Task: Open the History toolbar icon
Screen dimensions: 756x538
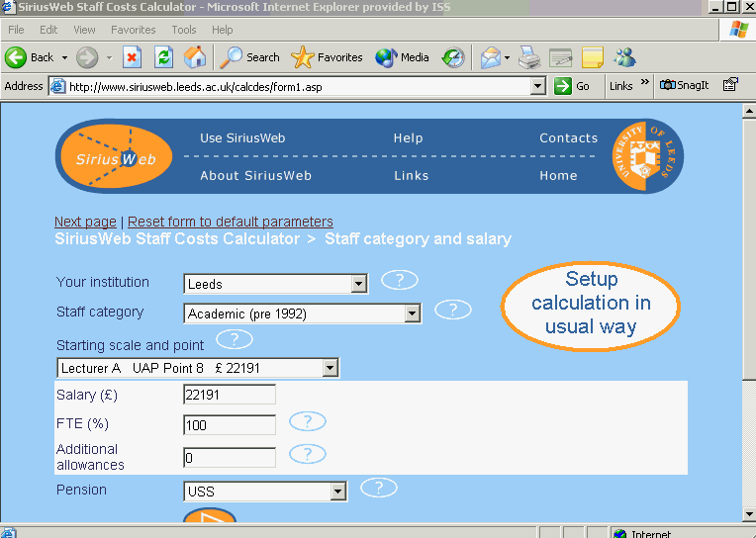Action: pyautogui.click(x=453, y=57)
